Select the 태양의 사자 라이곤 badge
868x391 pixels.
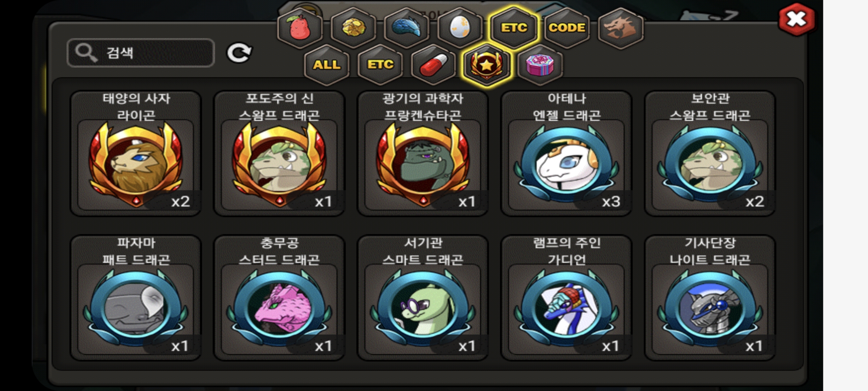coord(136,154)
